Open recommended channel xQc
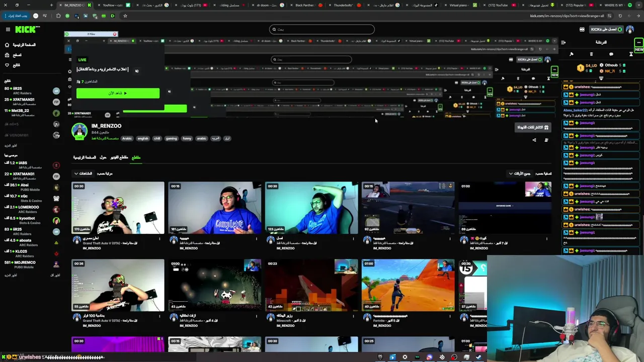 coord(32,198)
